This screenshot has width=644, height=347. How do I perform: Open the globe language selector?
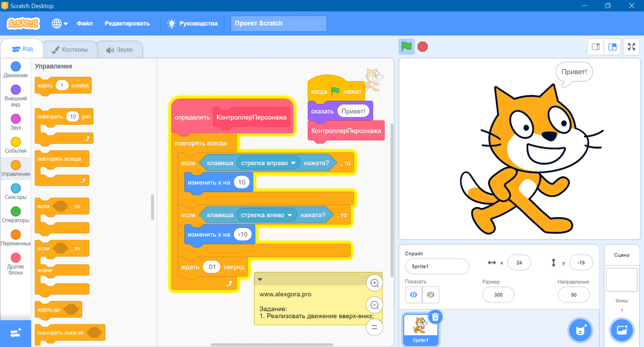point(60,24)
